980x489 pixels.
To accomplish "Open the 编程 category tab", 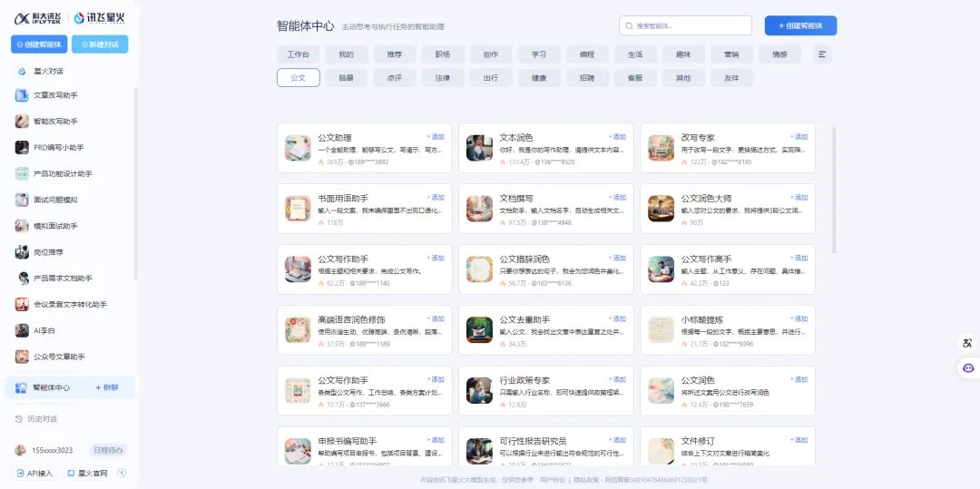I will 587,54.
